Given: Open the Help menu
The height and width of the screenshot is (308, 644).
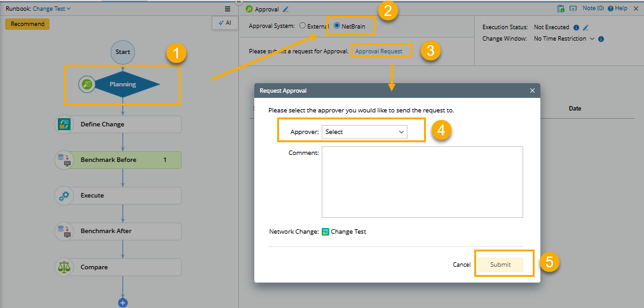Looking at the screenshot, I should 618,9.
